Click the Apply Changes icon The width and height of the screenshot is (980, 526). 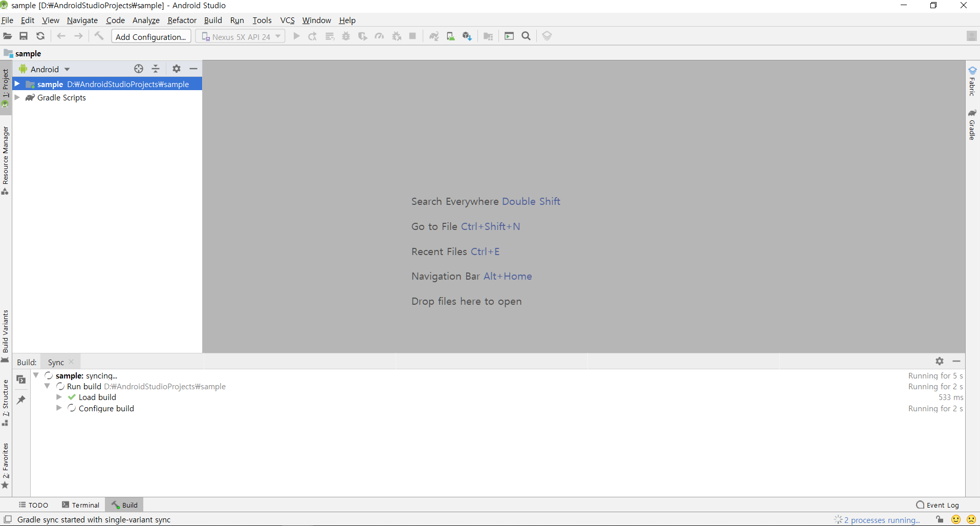click(313, 36)
